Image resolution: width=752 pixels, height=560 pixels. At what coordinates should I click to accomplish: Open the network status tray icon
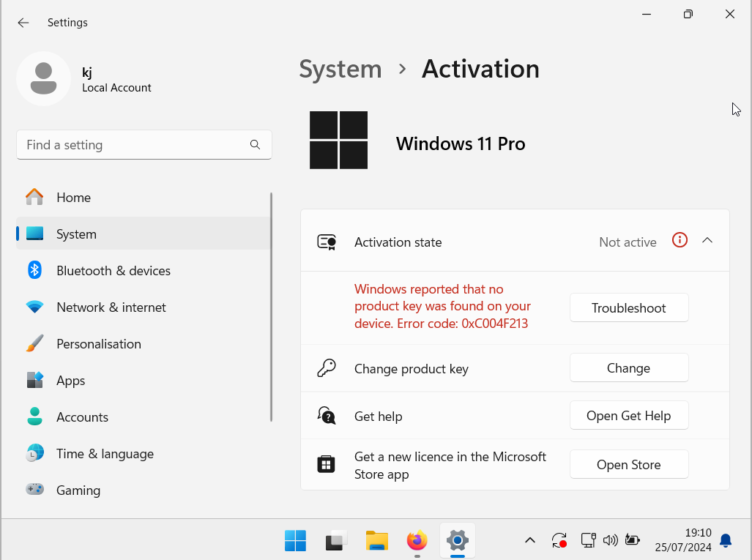pyautogui.click(x=589, y=540)
